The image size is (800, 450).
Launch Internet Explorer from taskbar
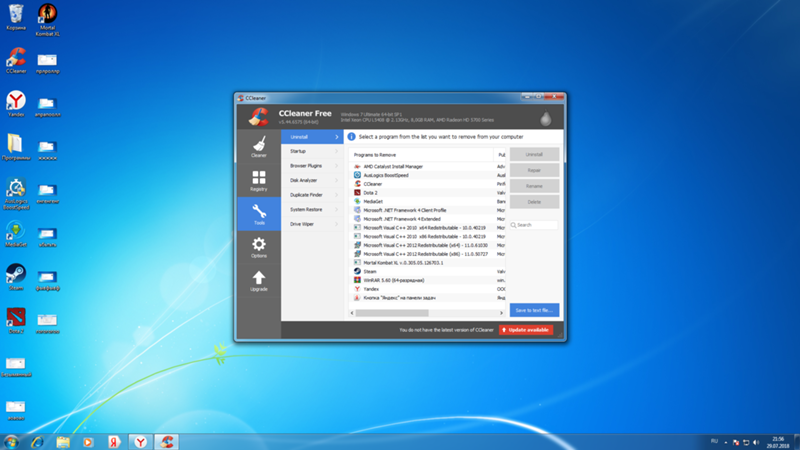[37, 442]
